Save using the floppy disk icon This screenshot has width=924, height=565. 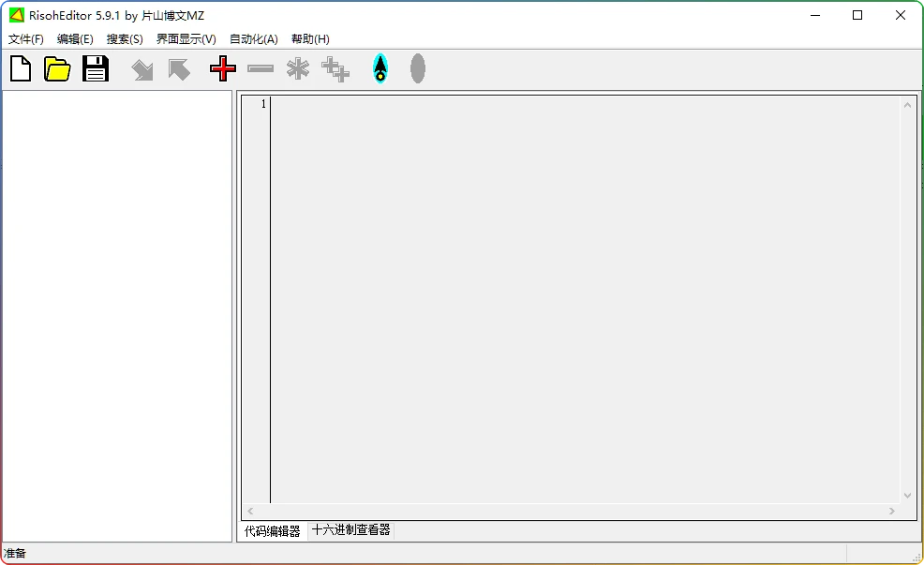coord(96,68)
